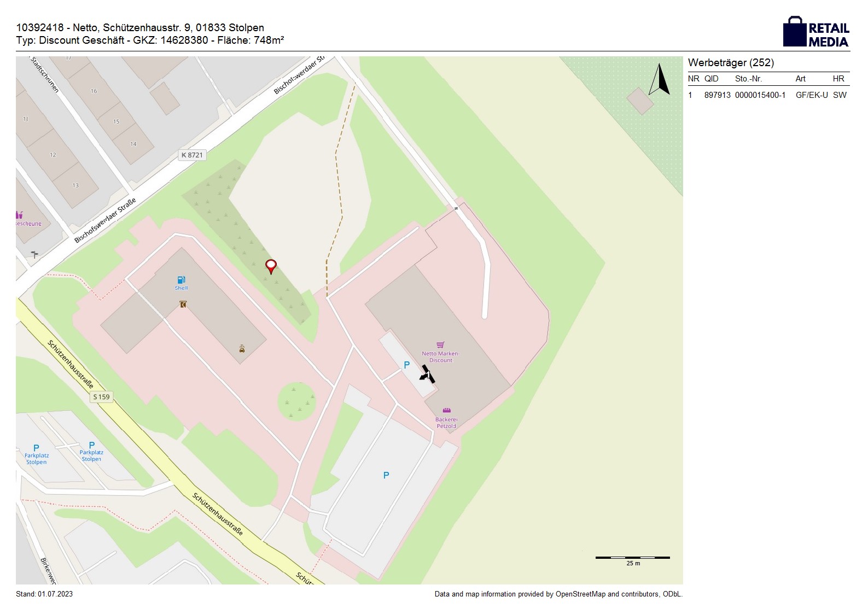Click the signpost icon near Bischofswerdaer Straße

coord(34,254)
